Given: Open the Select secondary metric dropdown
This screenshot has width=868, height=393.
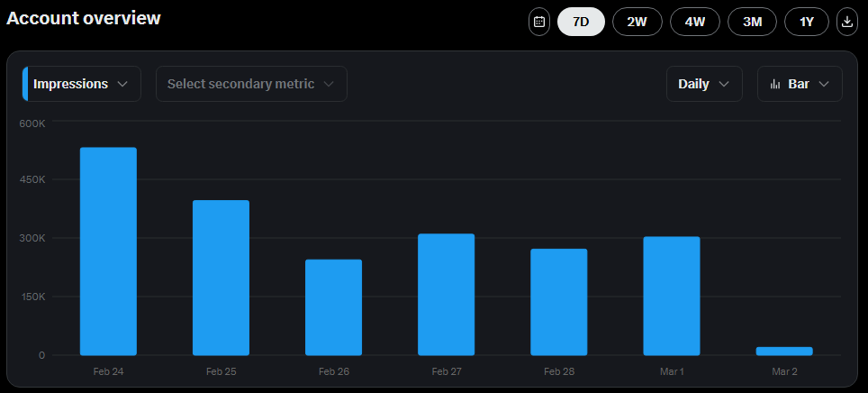Looking at the screenshot, I should pyautogui.click(x=251, y=84).
